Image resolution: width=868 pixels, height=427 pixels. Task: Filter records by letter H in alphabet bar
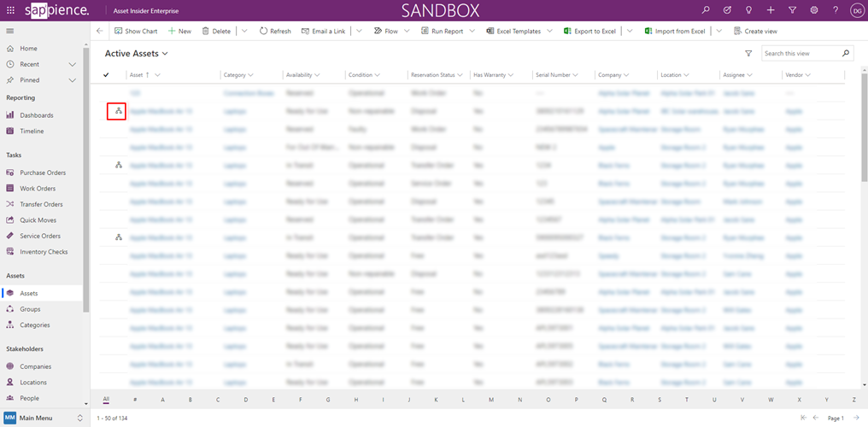tap(356, 400)
